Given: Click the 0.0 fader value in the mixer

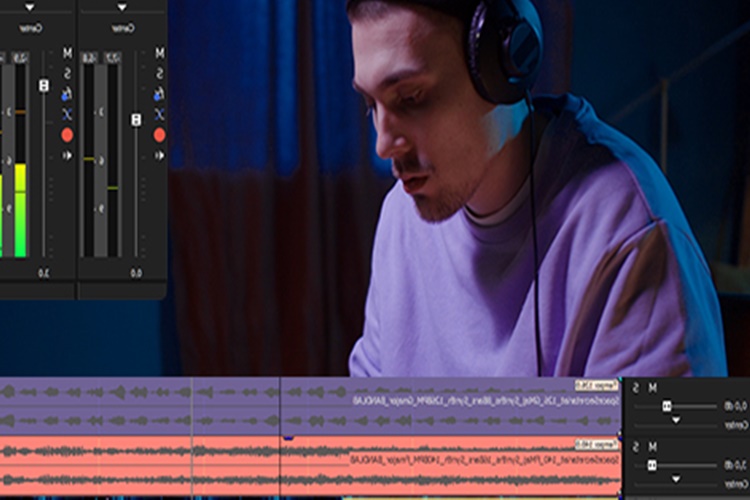Looking at the screenshot, I should (136, 273).
